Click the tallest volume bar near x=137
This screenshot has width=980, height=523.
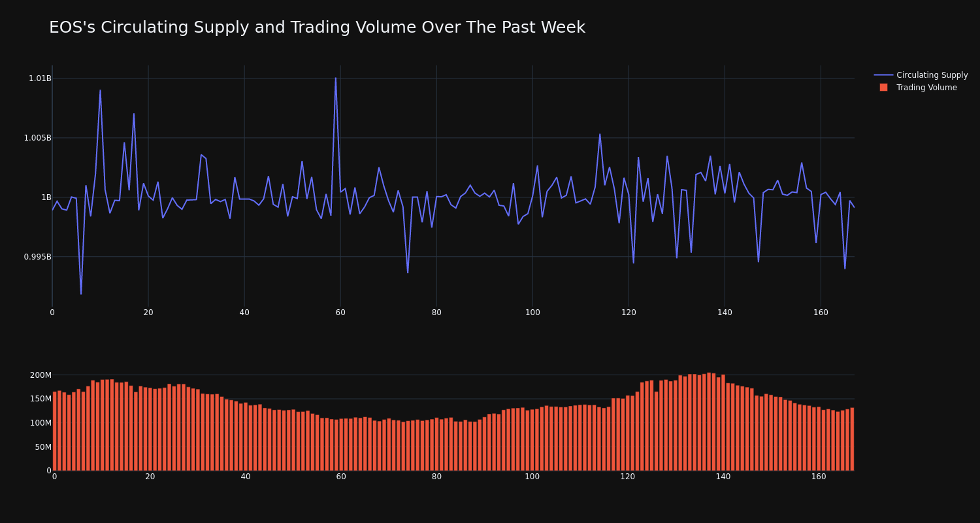point(709,422)
